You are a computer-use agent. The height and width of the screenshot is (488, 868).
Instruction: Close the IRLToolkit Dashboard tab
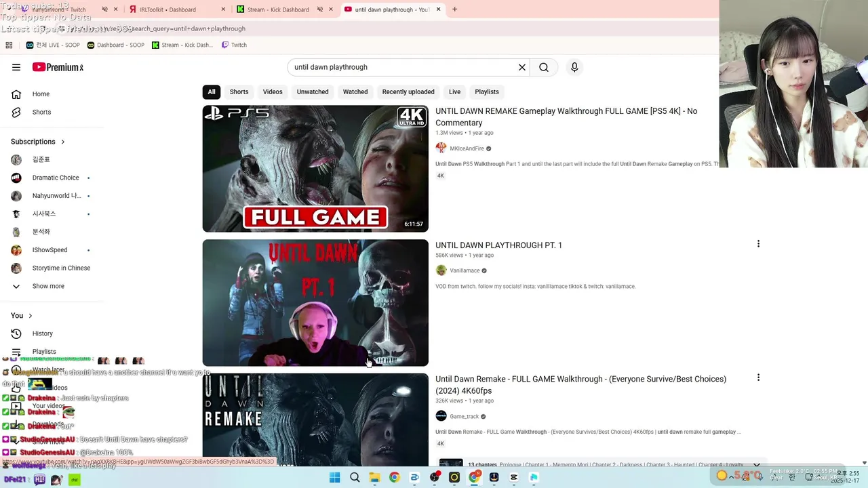(x=223, y=9)
